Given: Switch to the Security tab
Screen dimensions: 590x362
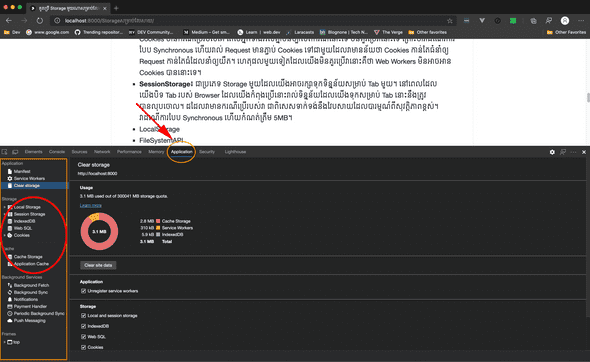Looking at the screenshot, I should pos(207,152).
